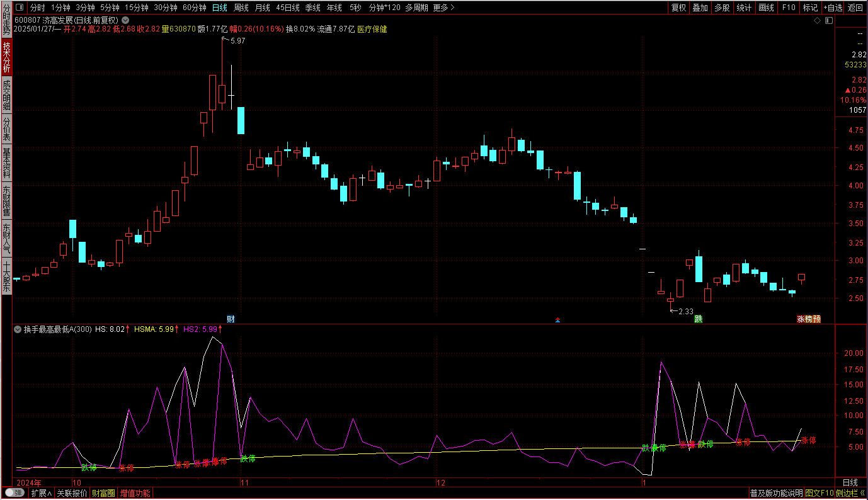Switch to the 月线 monthly period

pos(263,8)
